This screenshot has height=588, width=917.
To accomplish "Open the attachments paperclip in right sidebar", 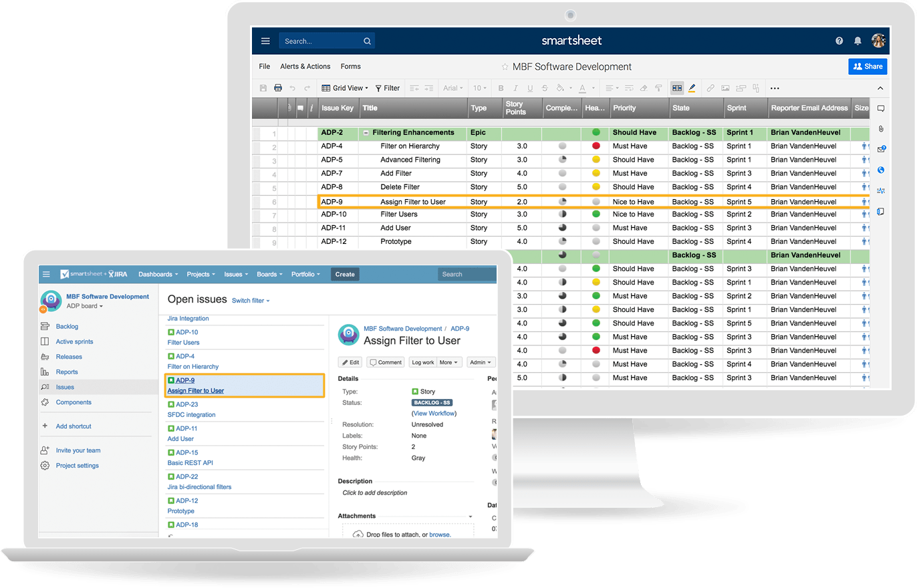I will pyautogui.click(x=881, y=128).
